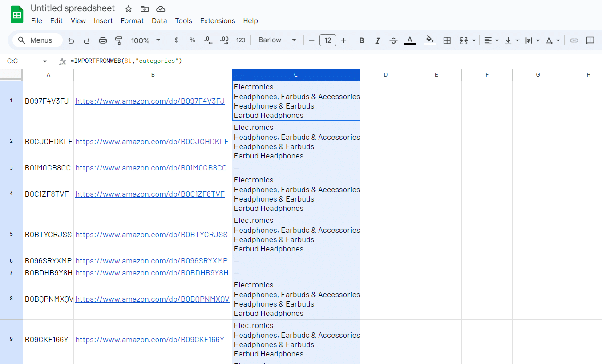The image size is (602, 364).
Task: Open the B097F4V3FJ Amazon link
Action: (150, 101)
